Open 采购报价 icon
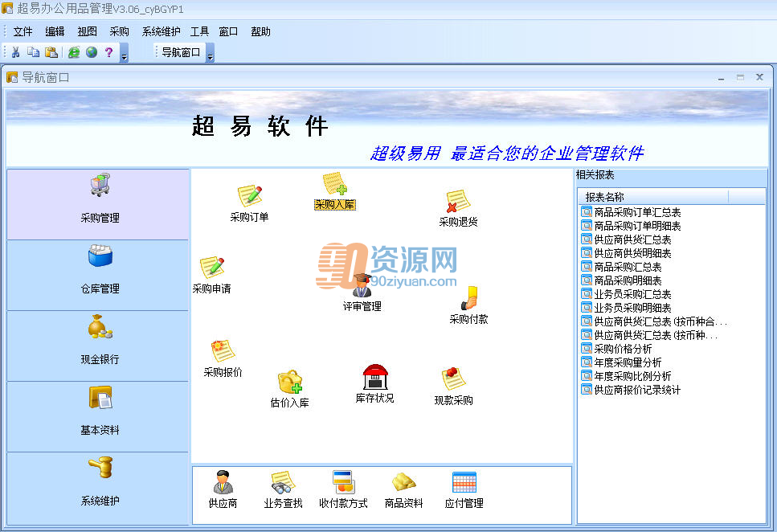This screenshot has height=532, width=777. tap(223, 351)
